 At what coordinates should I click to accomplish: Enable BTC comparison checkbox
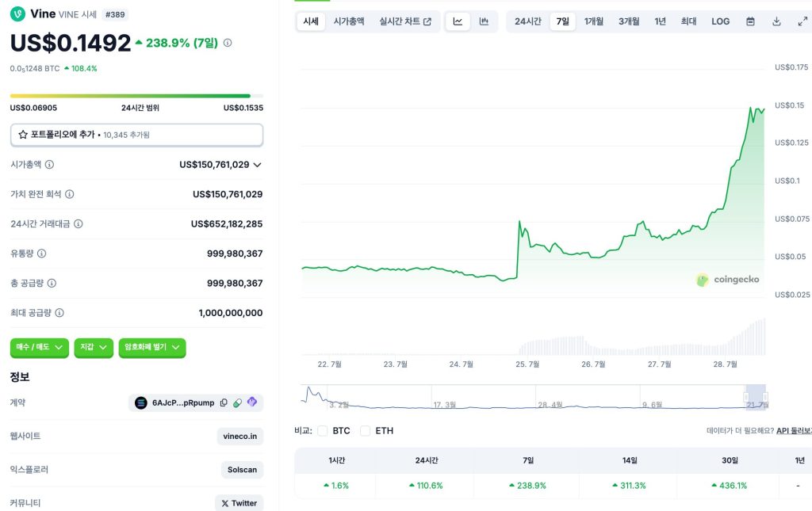point(323,431)
